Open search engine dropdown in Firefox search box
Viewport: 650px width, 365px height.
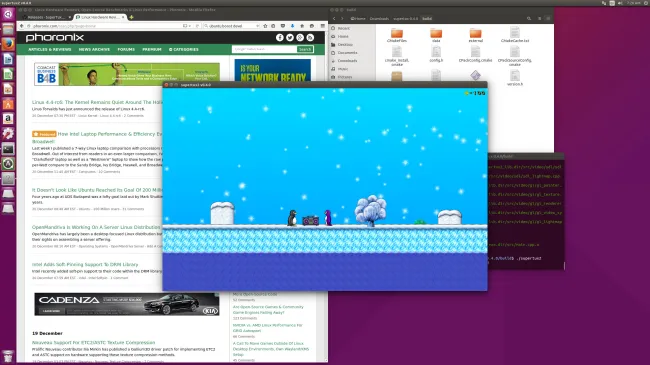(x=206, y=26)
